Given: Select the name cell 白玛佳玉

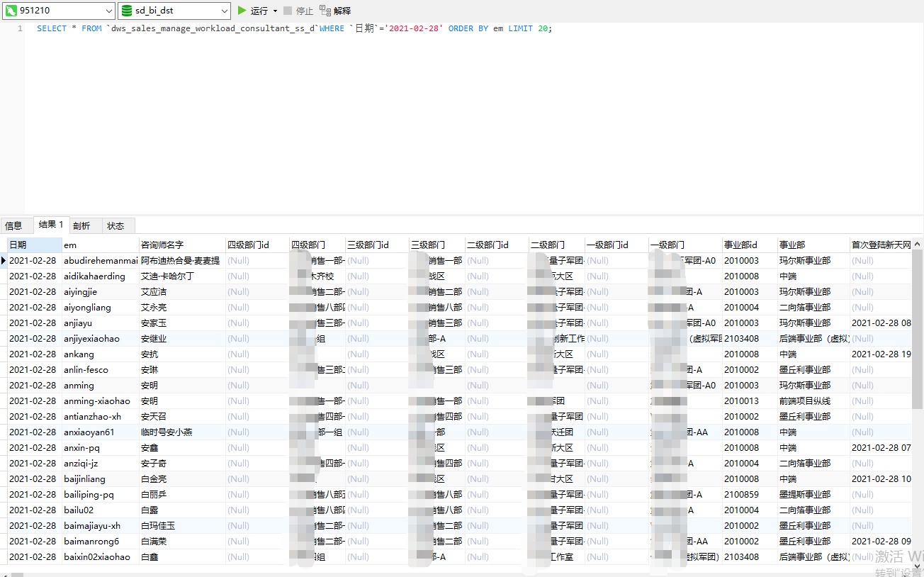Looking at the screenshot, I should tap(182, 526).
